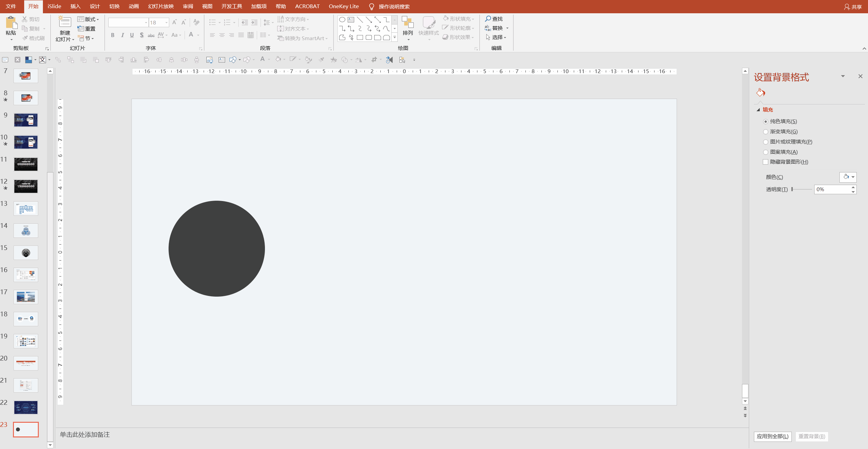Switch to the iSlide tab
Image resolution: width=868 pixels, height=449 pixels.
point(54,6)
